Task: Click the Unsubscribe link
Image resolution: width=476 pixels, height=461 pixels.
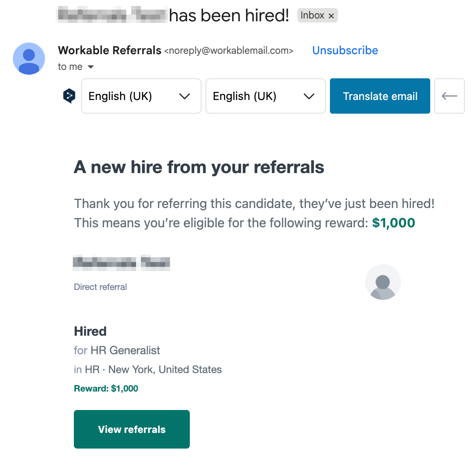Action: pyautogui.click(x=345, y=50)
